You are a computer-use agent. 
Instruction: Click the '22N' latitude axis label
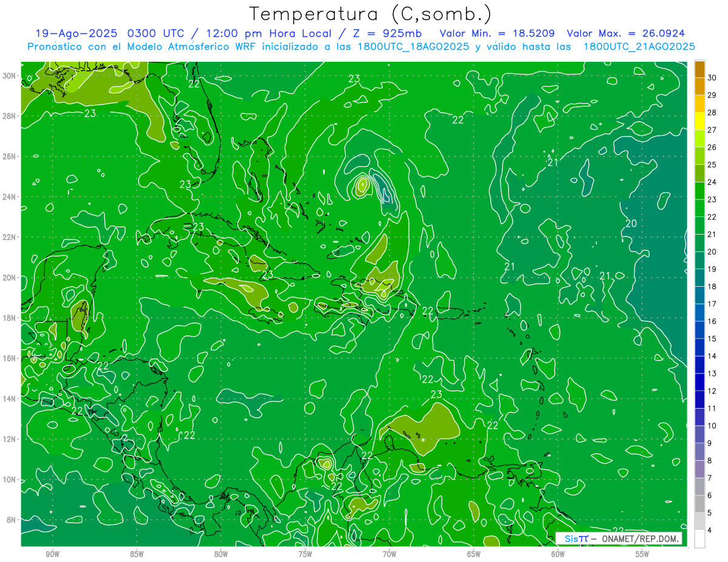10,237
